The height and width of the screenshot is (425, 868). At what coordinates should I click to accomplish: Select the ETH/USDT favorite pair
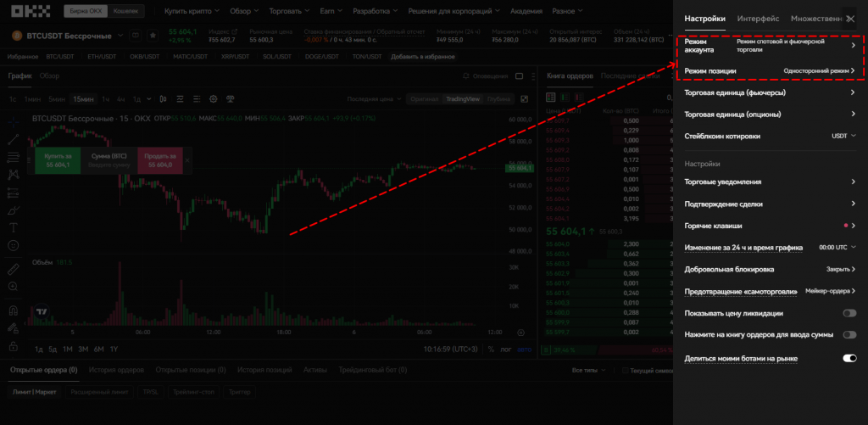pos(102,57)
